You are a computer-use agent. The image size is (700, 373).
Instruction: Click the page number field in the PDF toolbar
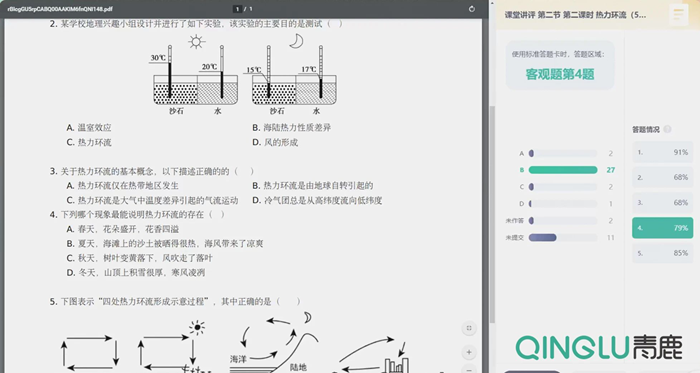click(x=238, y=9)
